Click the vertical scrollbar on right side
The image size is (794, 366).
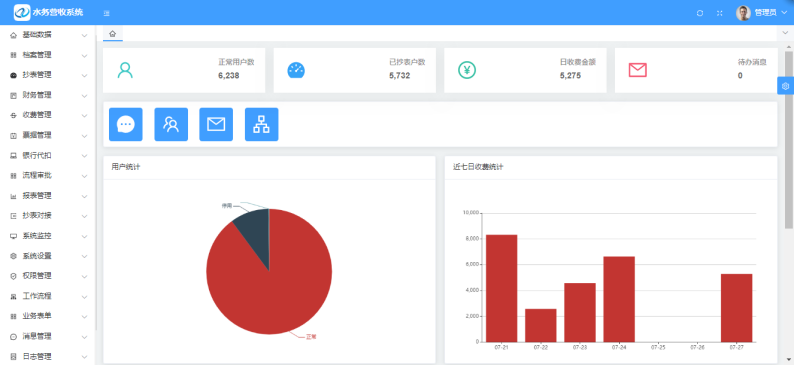tap(789, 139)
